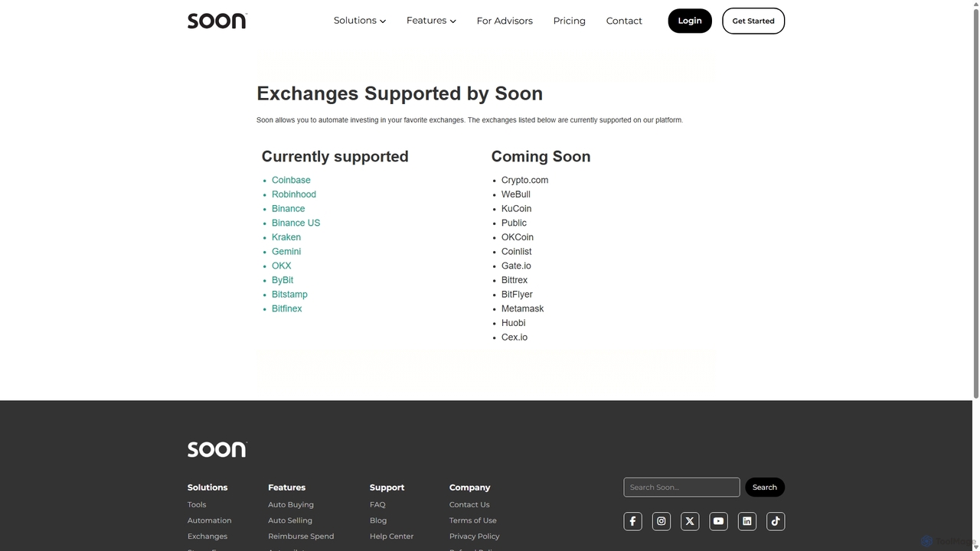Open footer Blog link

(378, 520)
